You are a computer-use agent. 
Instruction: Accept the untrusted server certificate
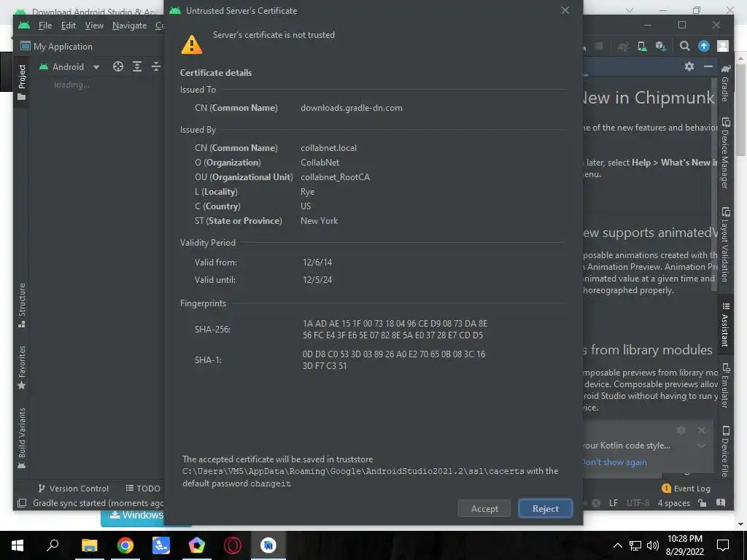(x=484, y=508)
